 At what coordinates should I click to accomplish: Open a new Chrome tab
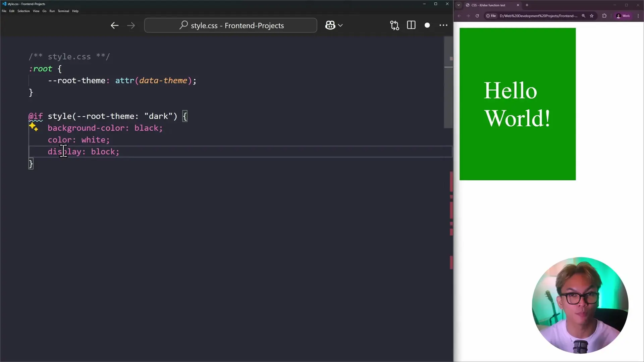click(527, 5)
